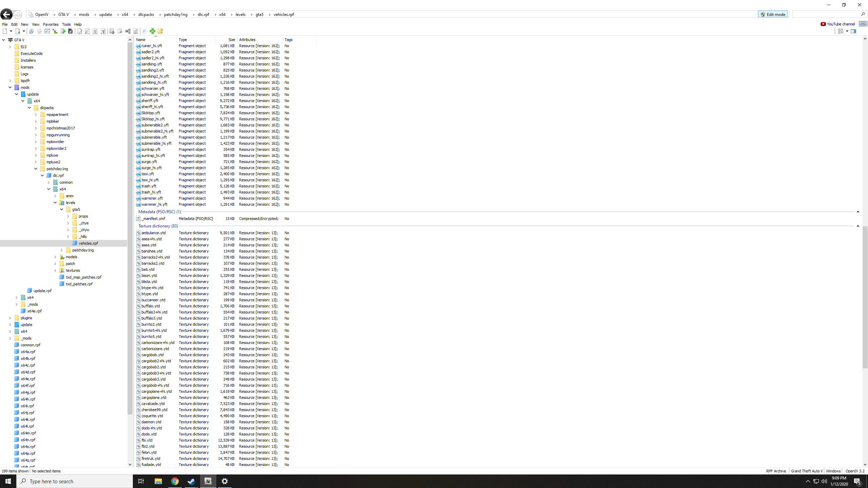The image size is (868, 488).
Task: Toggle the panel button beside YouTube channel
Action: pos(863,24)
